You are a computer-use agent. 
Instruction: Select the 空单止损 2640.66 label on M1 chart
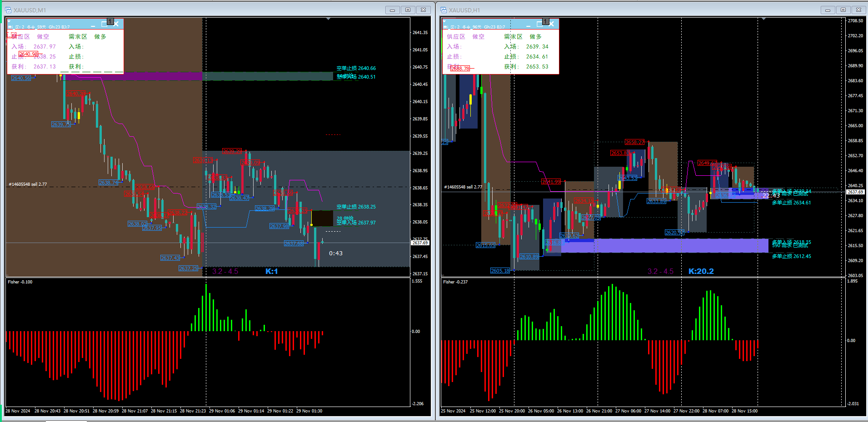[356, 69]
